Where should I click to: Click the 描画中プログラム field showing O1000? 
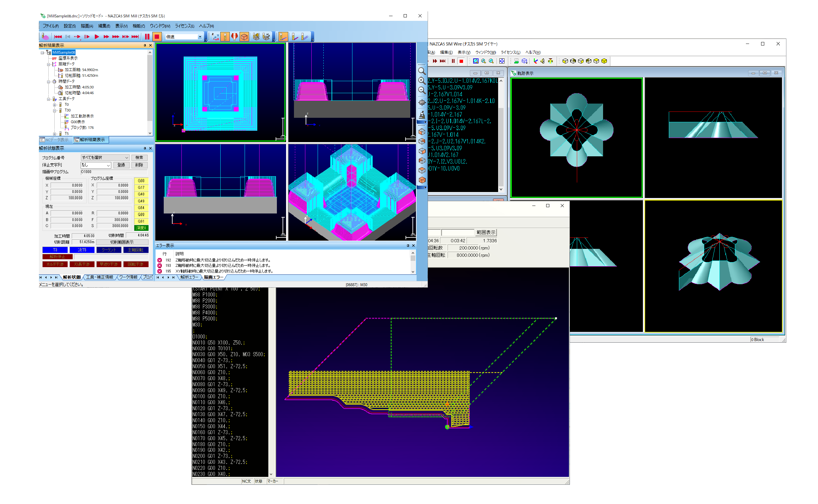pyautogui.click(x=114, y=172)
